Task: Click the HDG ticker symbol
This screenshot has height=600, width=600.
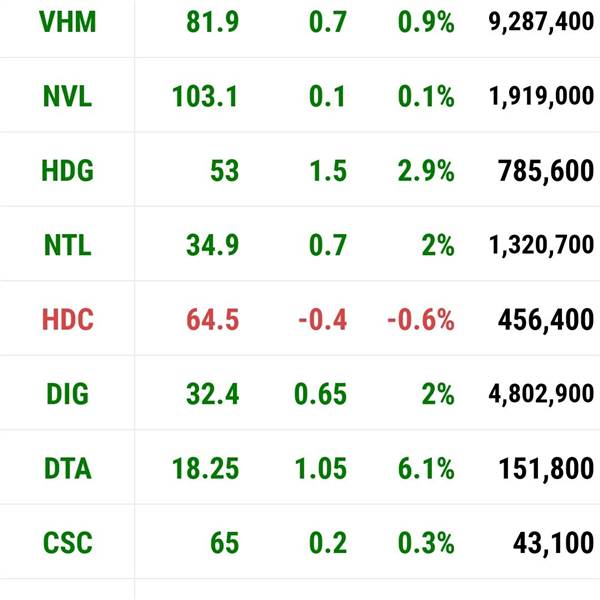Action: [67, 171]
